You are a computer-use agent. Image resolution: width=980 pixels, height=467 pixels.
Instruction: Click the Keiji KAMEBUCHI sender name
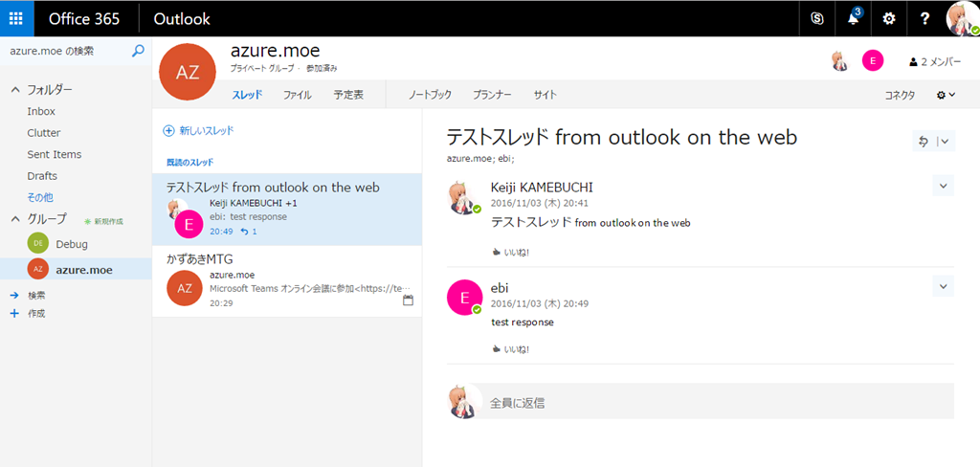click(542, 188)
